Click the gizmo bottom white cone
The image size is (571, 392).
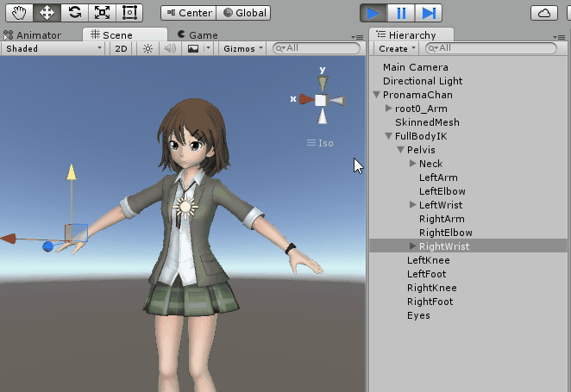[x=323, y=116]
